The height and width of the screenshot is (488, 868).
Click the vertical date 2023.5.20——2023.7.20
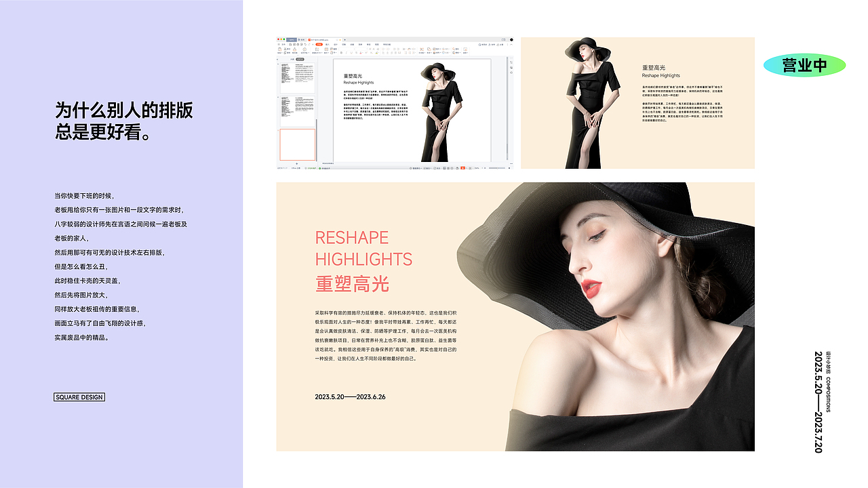point(818,401)
